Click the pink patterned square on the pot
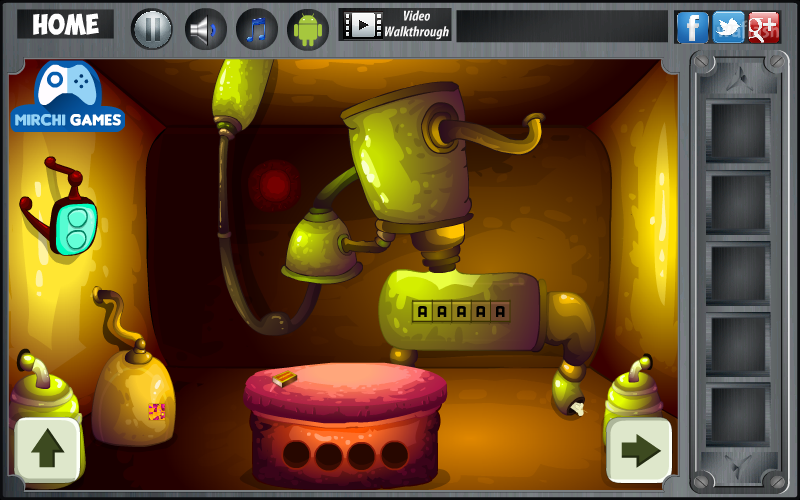 tap(157, 412)
